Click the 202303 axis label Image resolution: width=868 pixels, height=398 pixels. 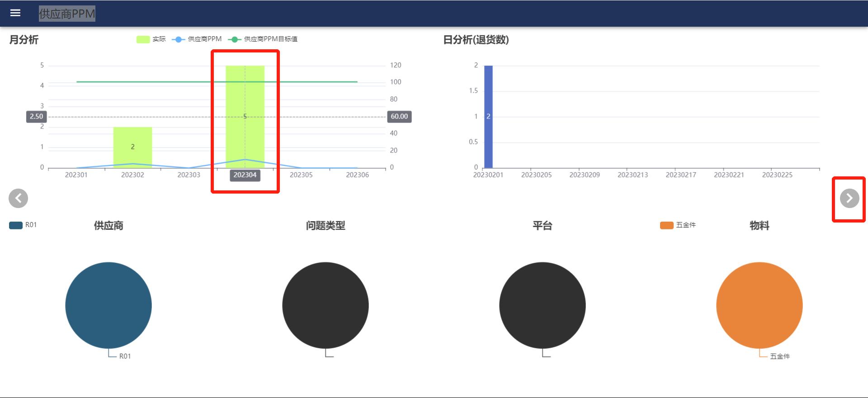pyautogui.click(x=189, y=175)
